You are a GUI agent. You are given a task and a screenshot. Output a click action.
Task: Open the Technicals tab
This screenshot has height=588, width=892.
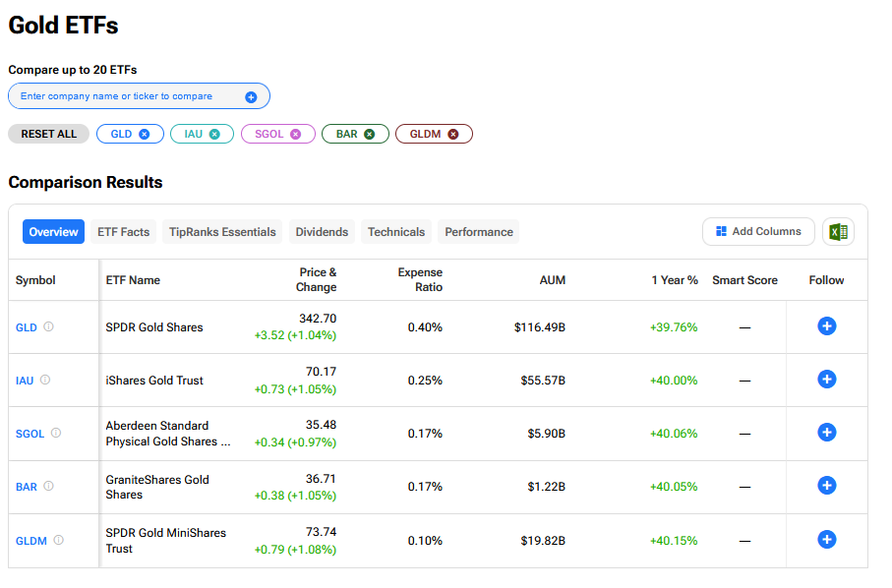point(396,232)
